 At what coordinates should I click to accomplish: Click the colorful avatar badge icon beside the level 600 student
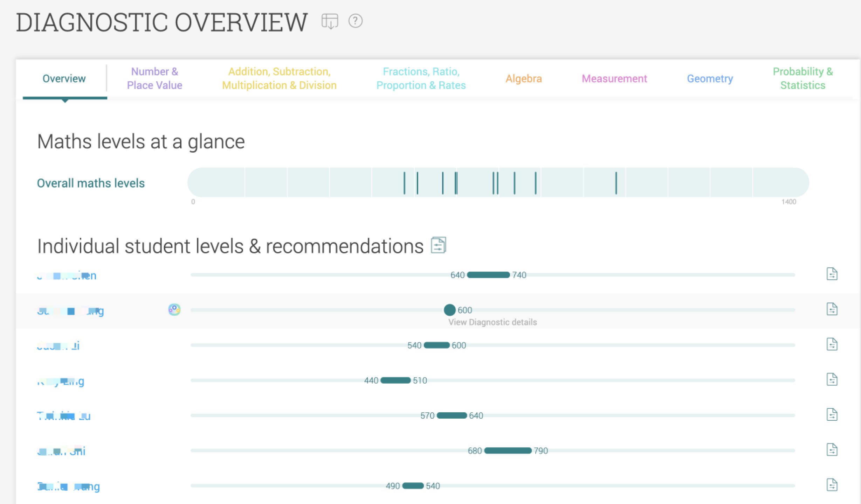point(174,309)
